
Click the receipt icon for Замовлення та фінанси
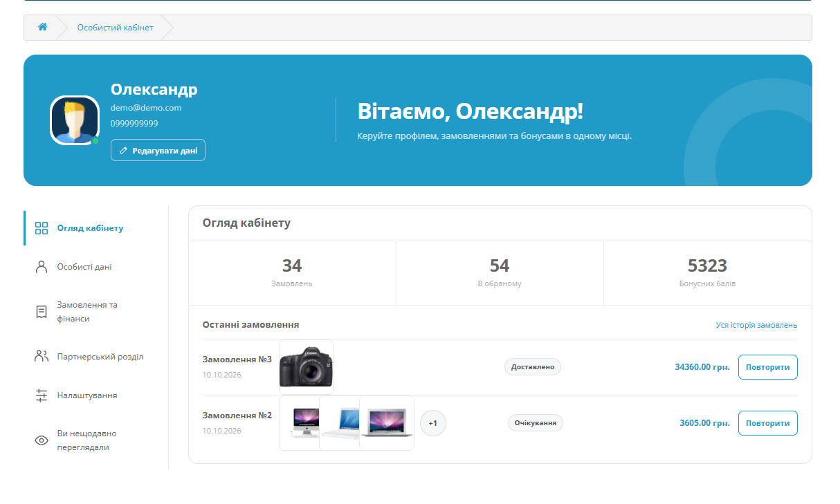(x=42, y=312)
